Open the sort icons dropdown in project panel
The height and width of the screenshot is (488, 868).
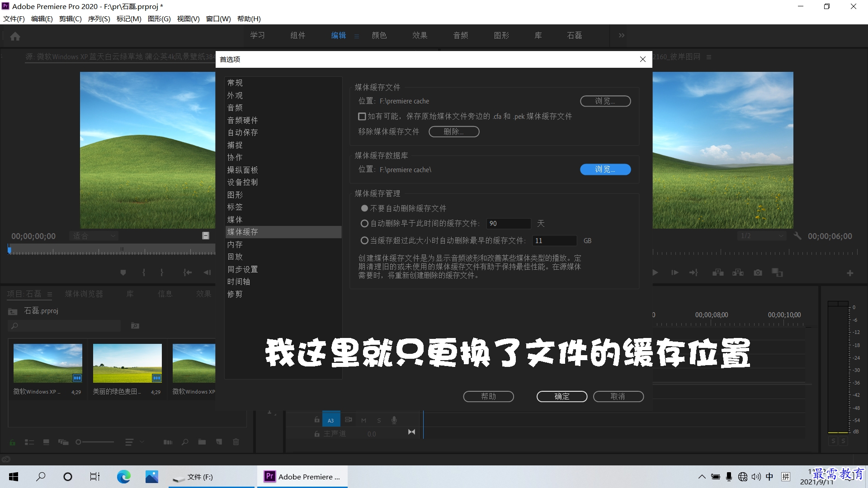134,442
